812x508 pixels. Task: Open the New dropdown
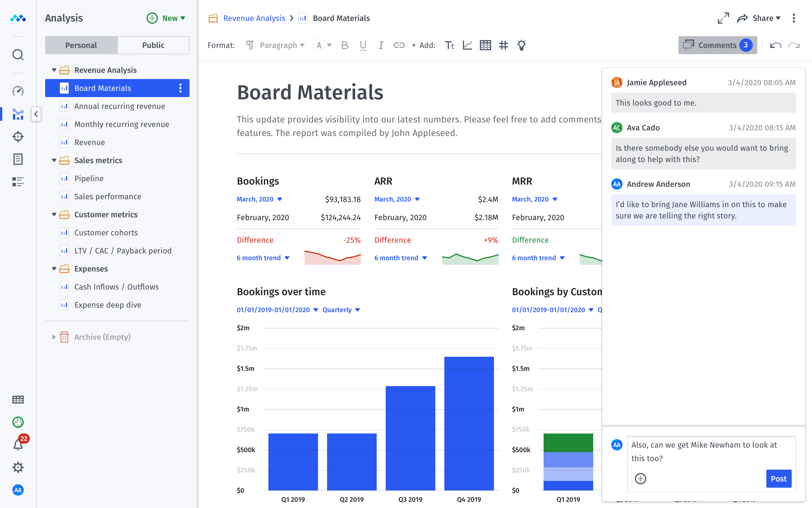point(166,18)
